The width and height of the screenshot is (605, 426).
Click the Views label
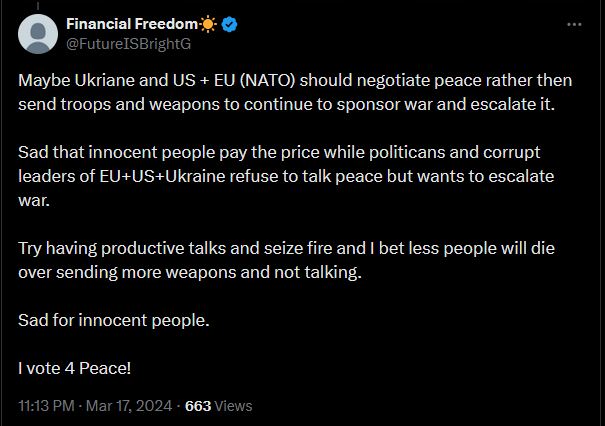234,406
